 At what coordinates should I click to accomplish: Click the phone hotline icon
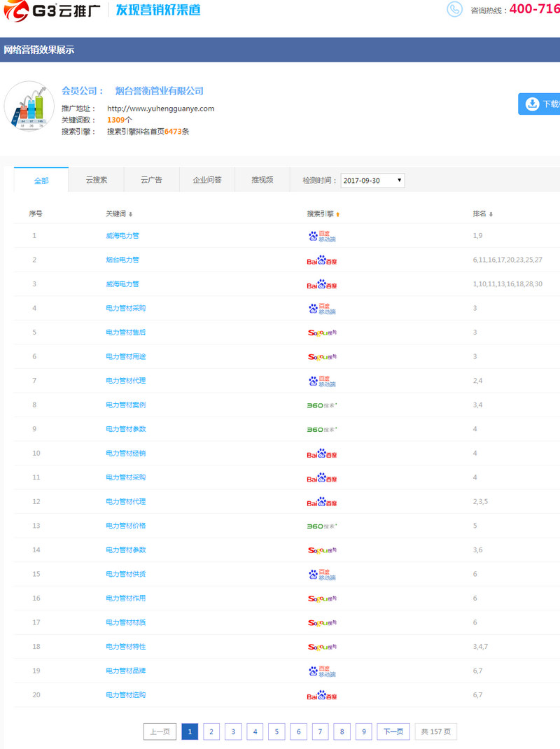[455, 9]
